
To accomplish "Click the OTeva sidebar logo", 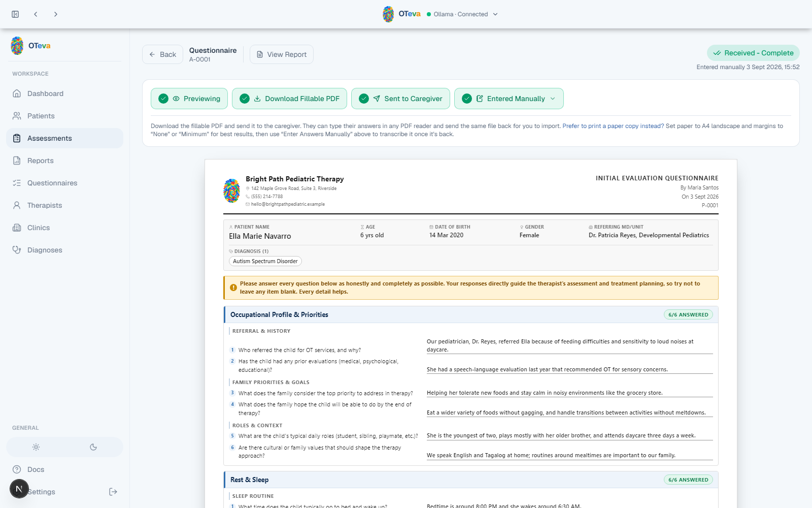I will (30, 46).
